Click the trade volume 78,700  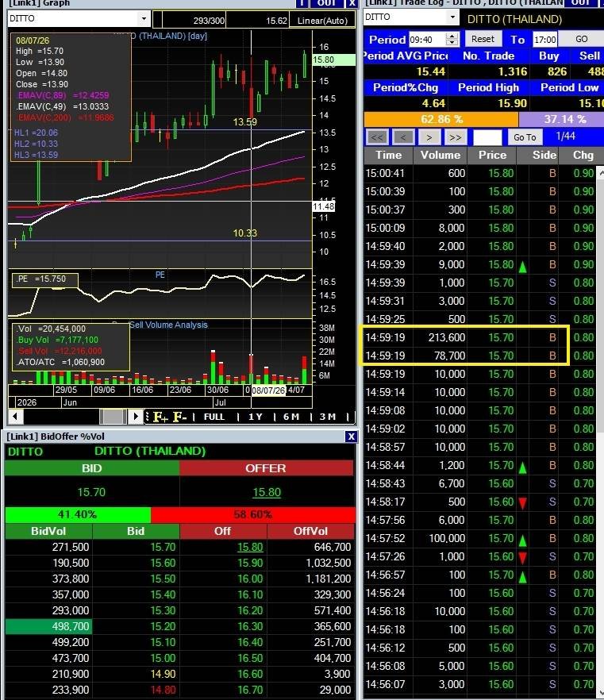pos(449,356)
